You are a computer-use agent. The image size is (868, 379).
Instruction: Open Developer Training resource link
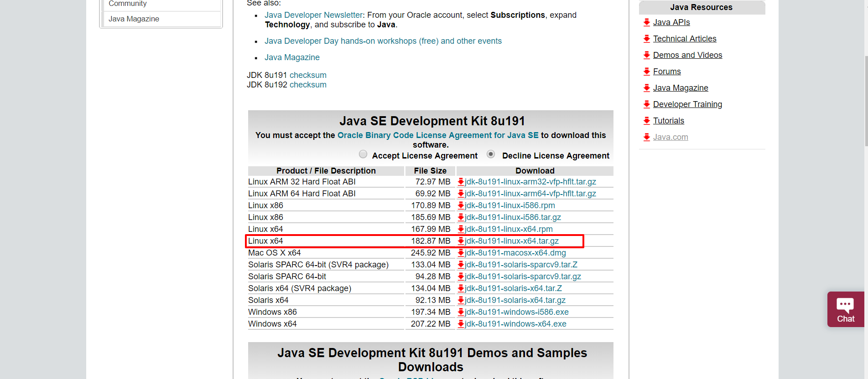click(x=687, y=104)
